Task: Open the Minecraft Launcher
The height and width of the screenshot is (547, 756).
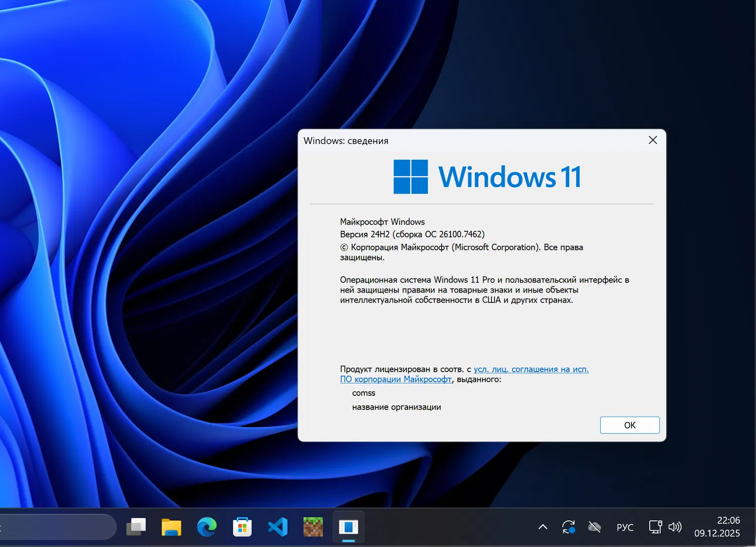Action: click(x=312, y=527)
